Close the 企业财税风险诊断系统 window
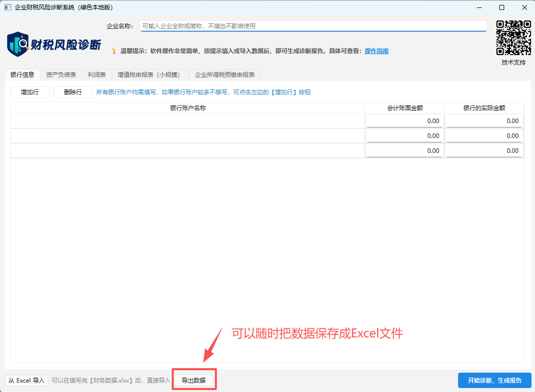Screen dimensions: 535x392 click(x=525, y=7)
